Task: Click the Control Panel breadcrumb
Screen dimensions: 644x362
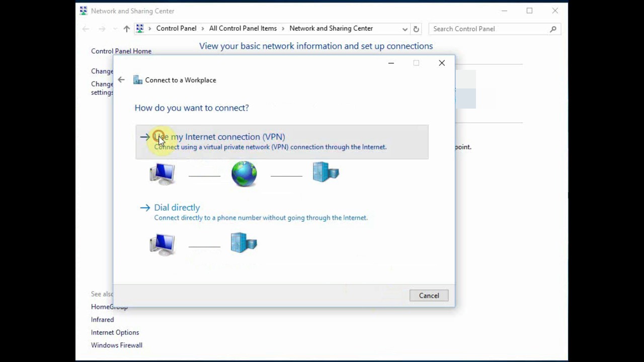Action: coord(176,29)
